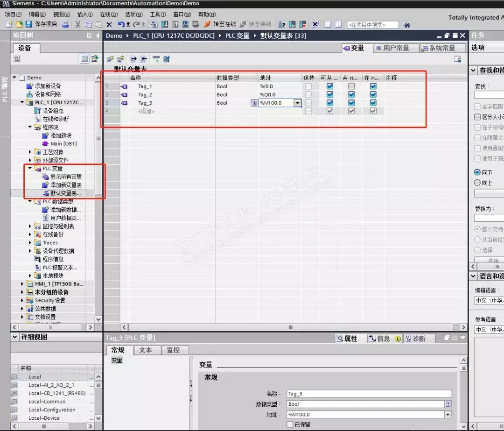Click the redo arrow icon
Image resolution: width=504 pixels, height=431 pixels.
tap(136, 24)
